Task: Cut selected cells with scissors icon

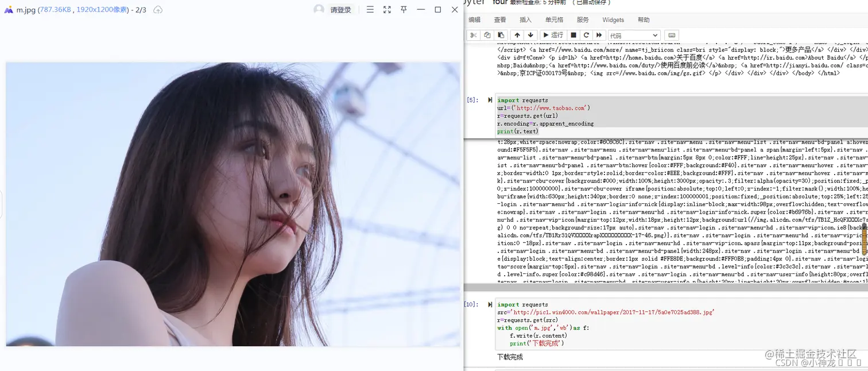Action: (x=474, y=35)
